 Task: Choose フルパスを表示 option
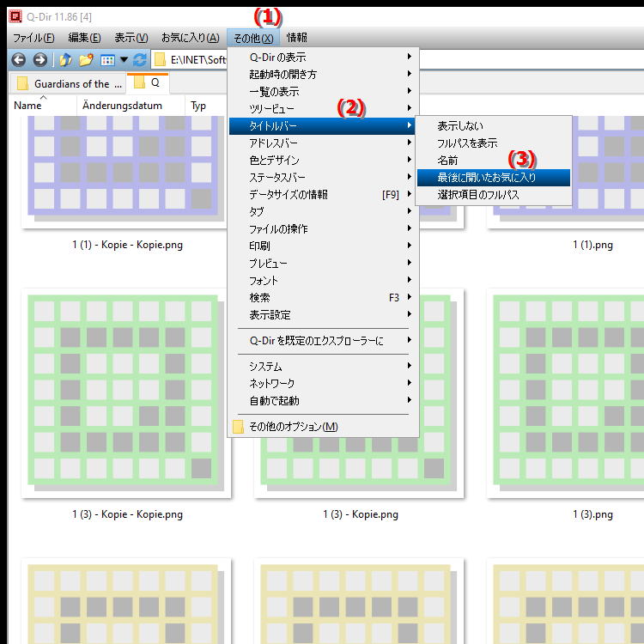coord(493,143)
